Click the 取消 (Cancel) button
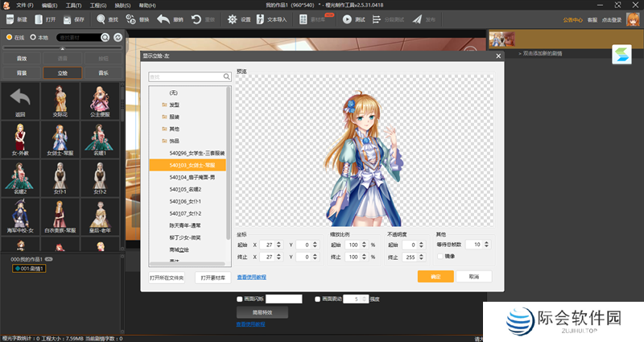This screenshot has width=644, height=342. [x=474, y=276]
